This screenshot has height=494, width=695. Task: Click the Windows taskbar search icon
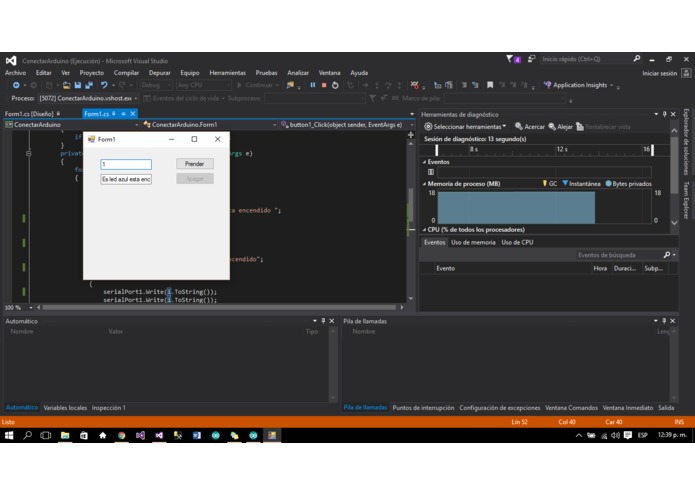(x=27, y=436)
